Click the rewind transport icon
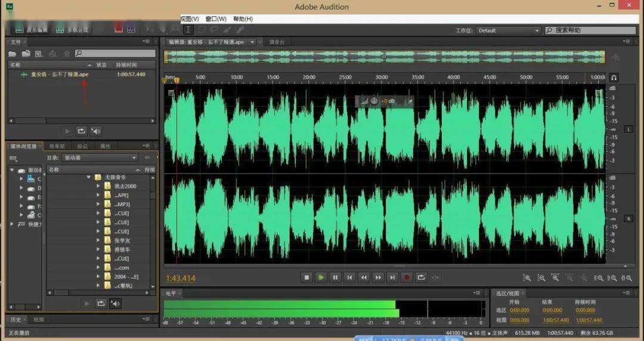 pos(364,277)
